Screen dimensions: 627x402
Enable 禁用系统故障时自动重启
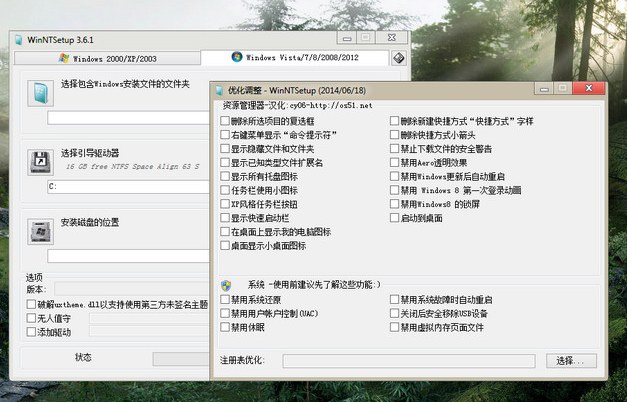tap(394, 300)
